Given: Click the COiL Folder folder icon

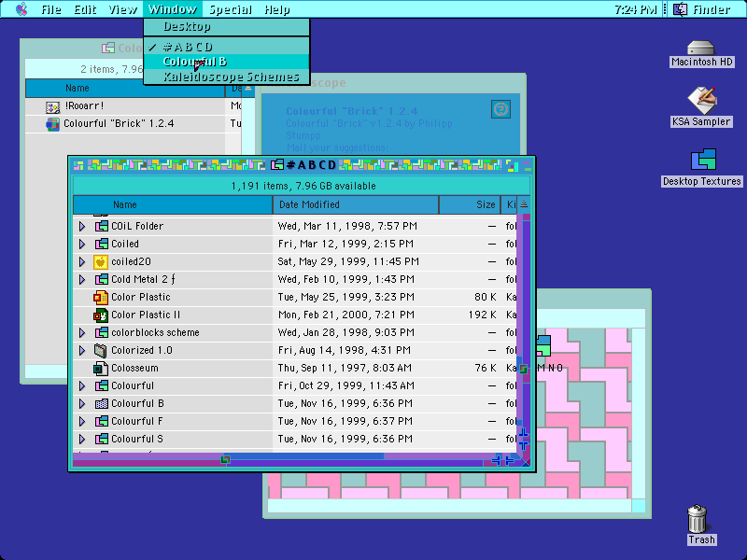Looking at the screenshot, I should 102,226.
